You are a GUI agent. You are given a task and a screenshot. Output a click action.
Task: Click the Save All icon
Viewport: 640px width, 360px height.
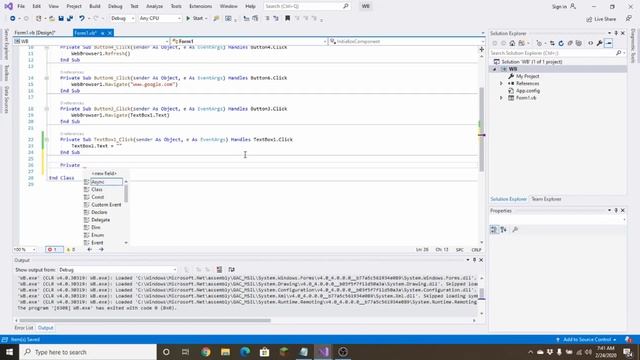(x=70, y=18)
